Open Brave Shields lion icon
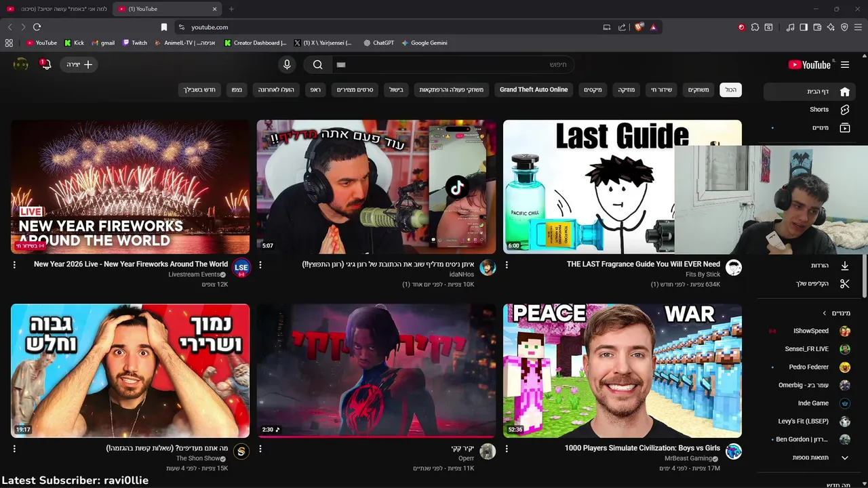The height and width of the screenshot is (488, 868). (x=639, y=27)
